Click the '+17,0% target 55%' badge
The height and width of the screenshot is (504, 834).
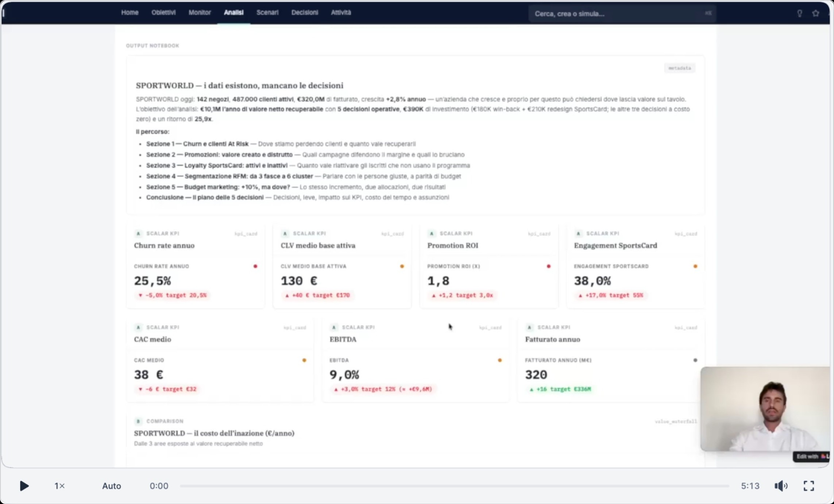[x=610, y=295]
